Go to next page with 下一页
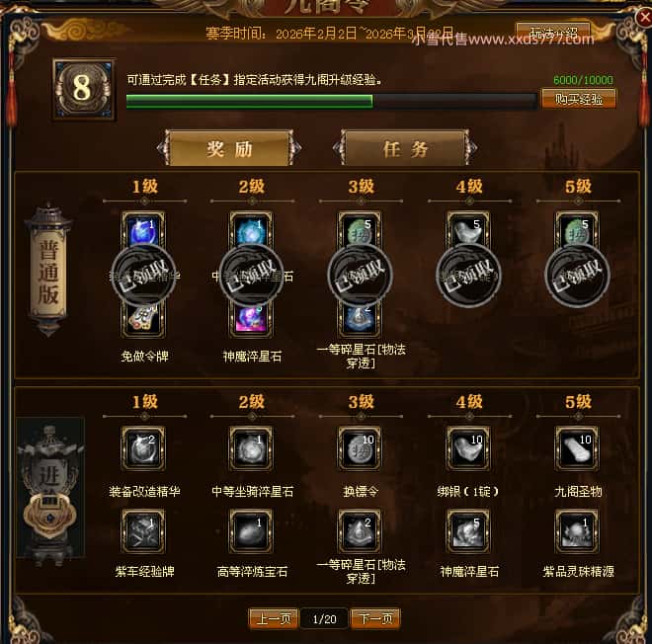Image resolution: width=652 pixels, height=644 pixels. click(375, 618)
